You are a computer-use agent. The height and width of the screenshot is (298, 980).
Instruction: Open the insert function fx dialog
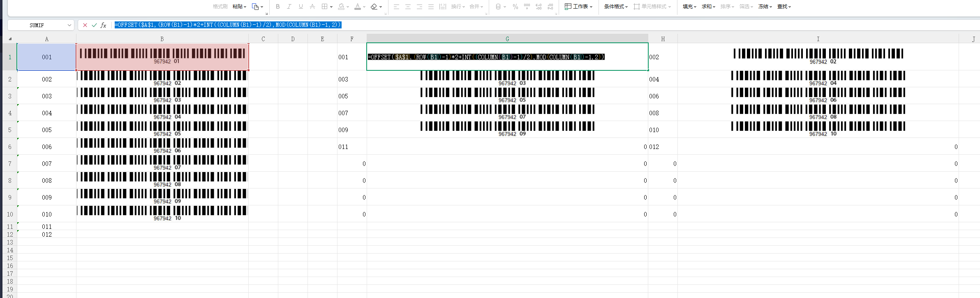coord(104,25)
